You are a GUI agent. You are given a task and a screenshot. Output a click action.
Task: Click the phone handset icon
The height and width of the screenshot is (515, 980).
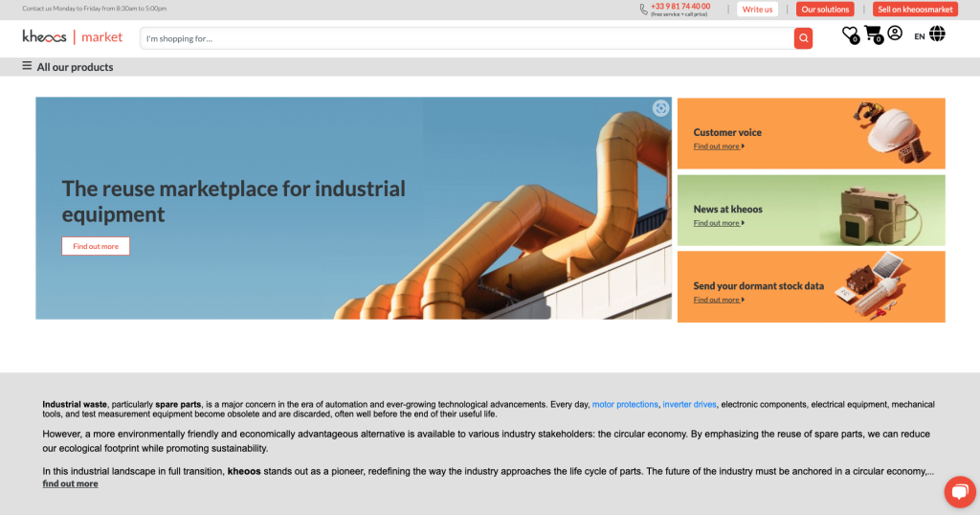(643, 10)
